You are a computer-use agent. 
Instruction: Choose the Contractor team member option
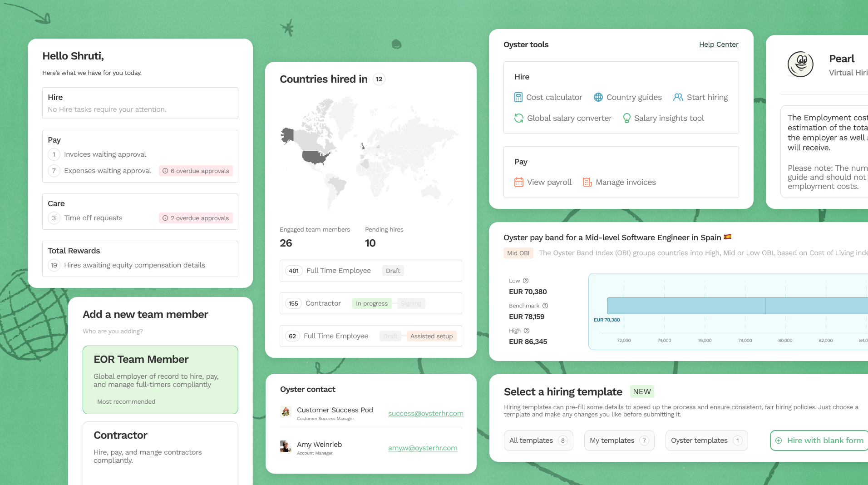tap(160, 453)
